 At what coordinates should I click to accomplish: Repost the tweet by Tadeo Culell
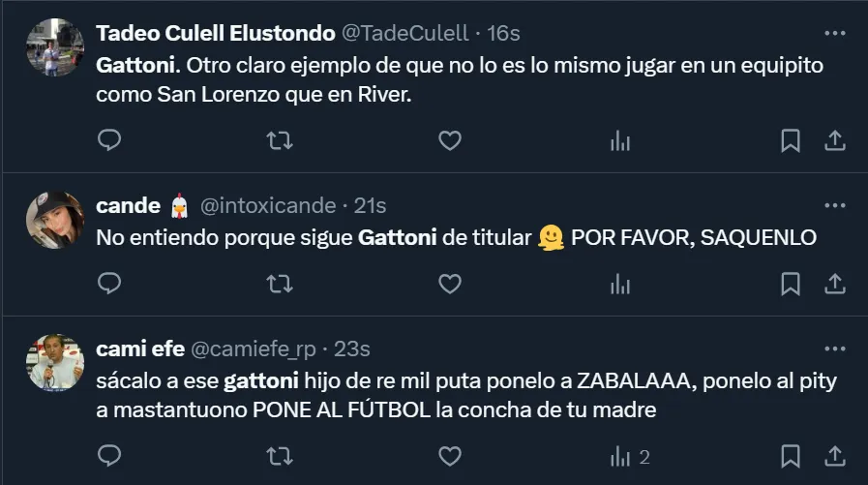(x=280, y=141)
